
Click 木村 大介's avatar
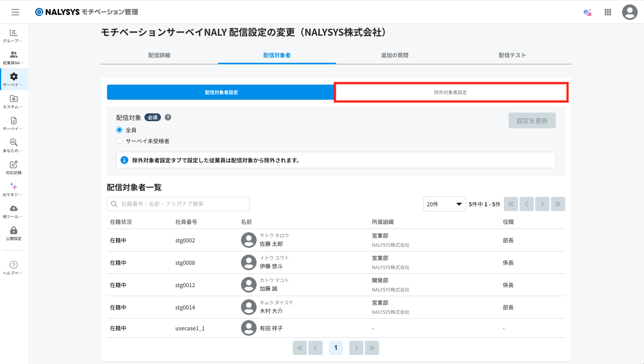[249, 307]
